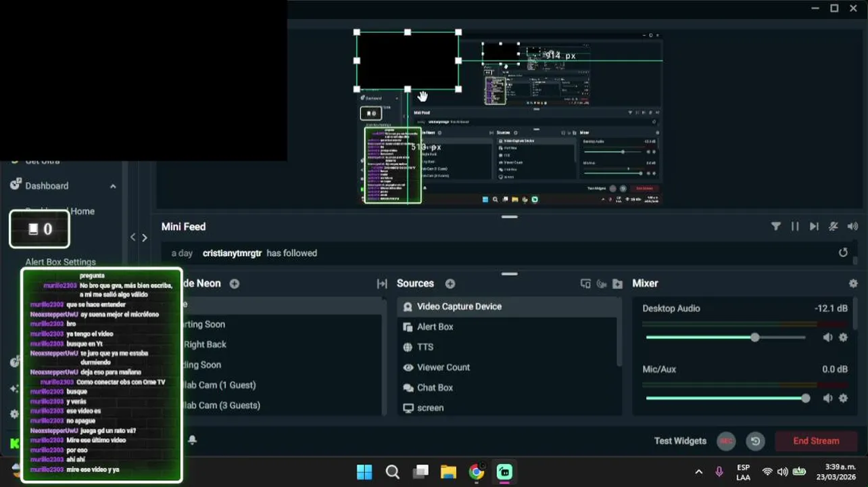Click the add folder icon in Sources
The height and width of the screenshot is (487, 868).
click(x=617, y=284)
